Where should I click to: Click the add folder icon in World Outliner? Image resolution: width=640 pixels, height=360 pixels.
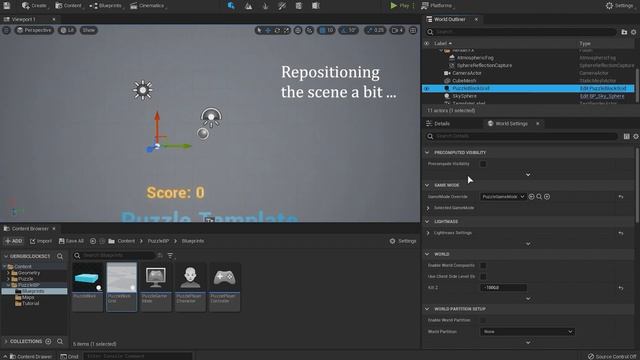pyautogui.click(x=624, y=32)
